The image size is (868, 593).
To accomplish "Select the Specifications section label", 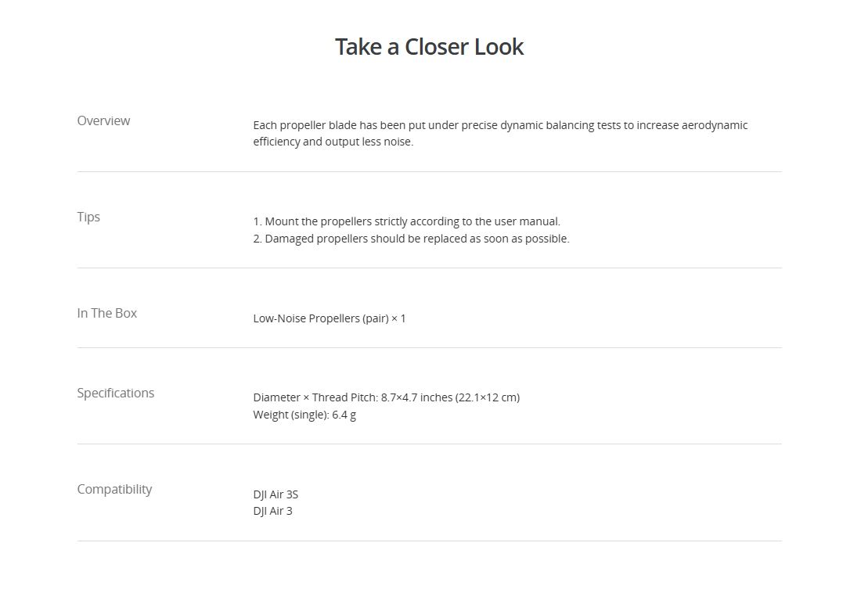I will pyautogui.click(x=115, y=393).
